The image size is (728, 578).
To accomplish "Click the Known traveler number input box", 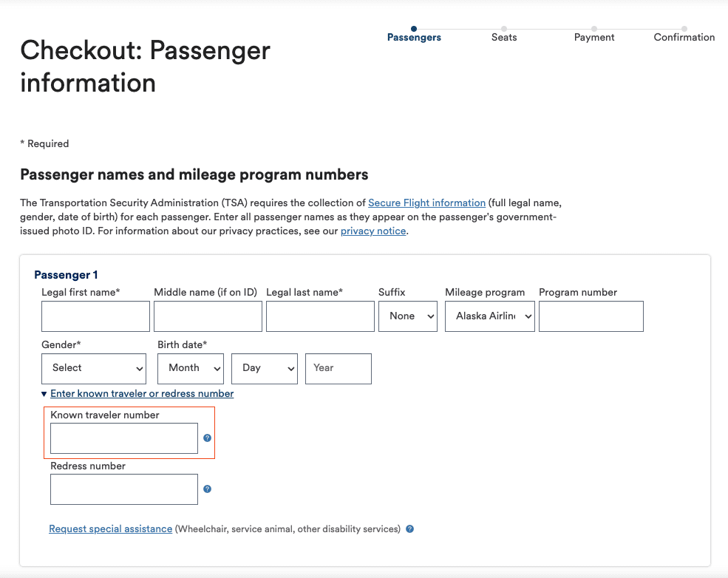I will click(123, 438).
